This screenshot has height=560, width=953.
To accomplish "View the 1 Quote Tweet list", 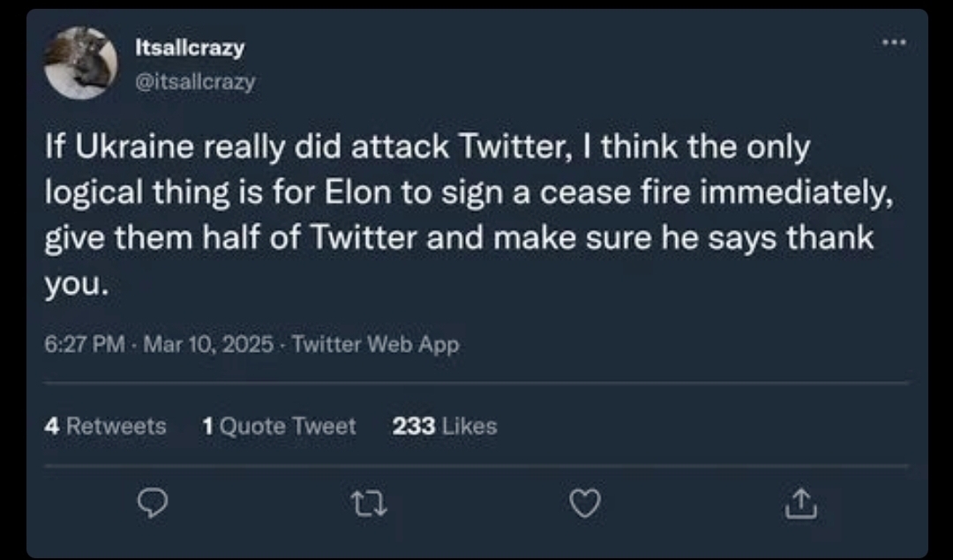I will click(279, 426).
